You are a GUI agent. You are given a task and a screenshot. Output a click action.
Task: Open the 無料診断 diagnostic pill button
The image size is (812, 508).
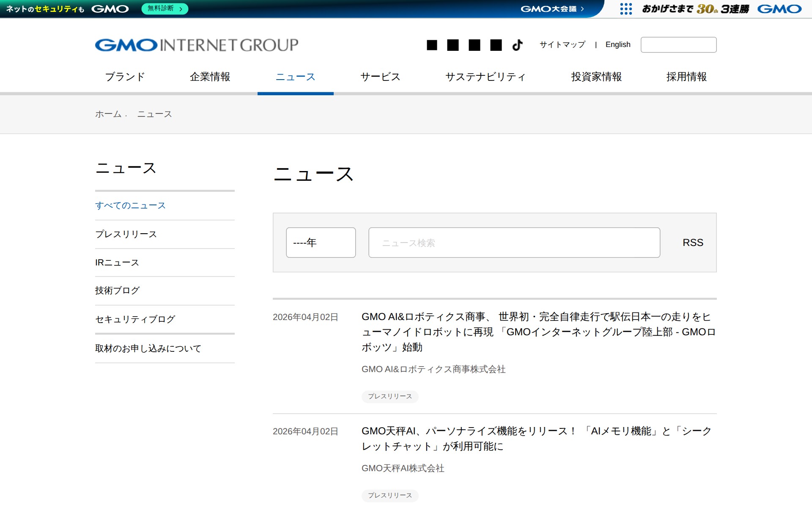pyautogui.click(x=165, y=8)
